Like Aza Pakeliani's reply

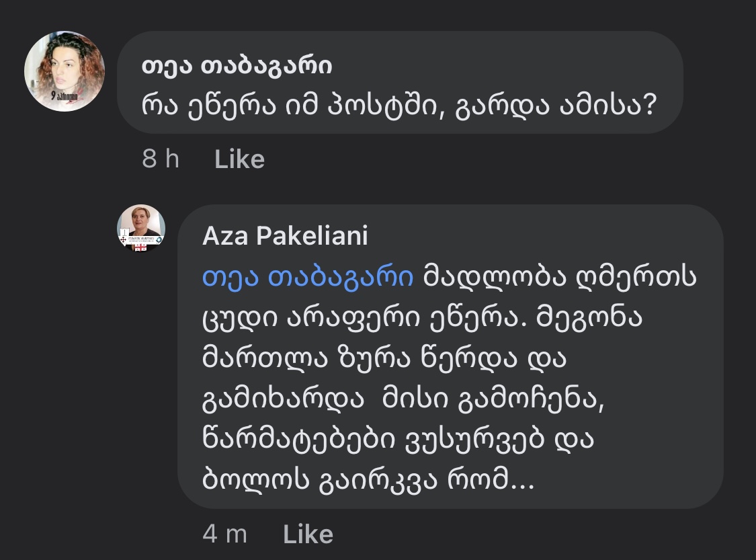(308, 534)
